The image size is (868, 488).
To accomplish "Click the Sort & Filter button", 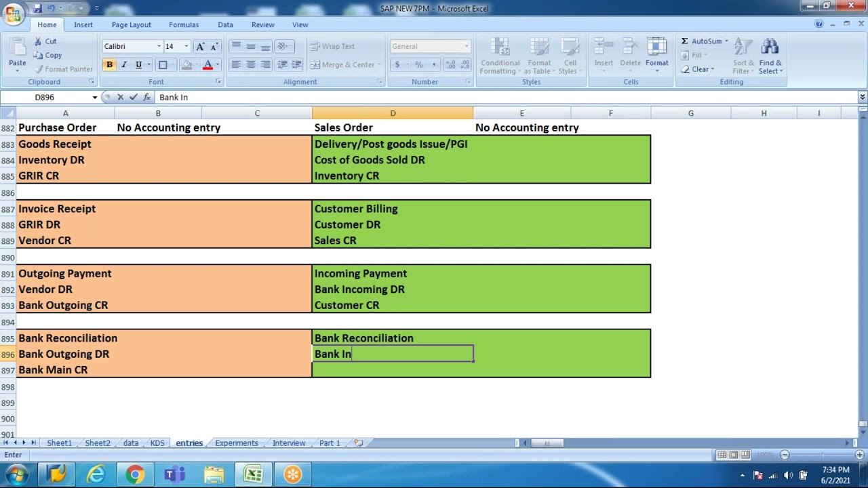I will click(743, 56).
